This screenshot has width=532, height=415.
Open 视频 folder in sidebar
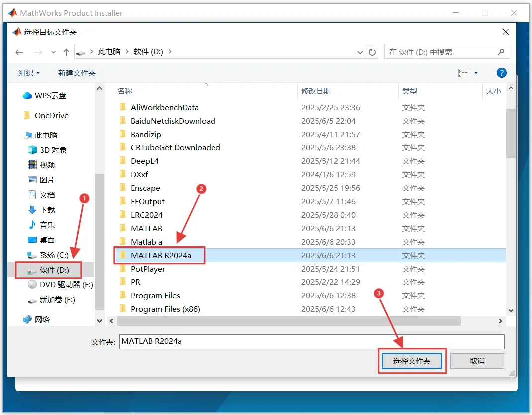[41, 165]
